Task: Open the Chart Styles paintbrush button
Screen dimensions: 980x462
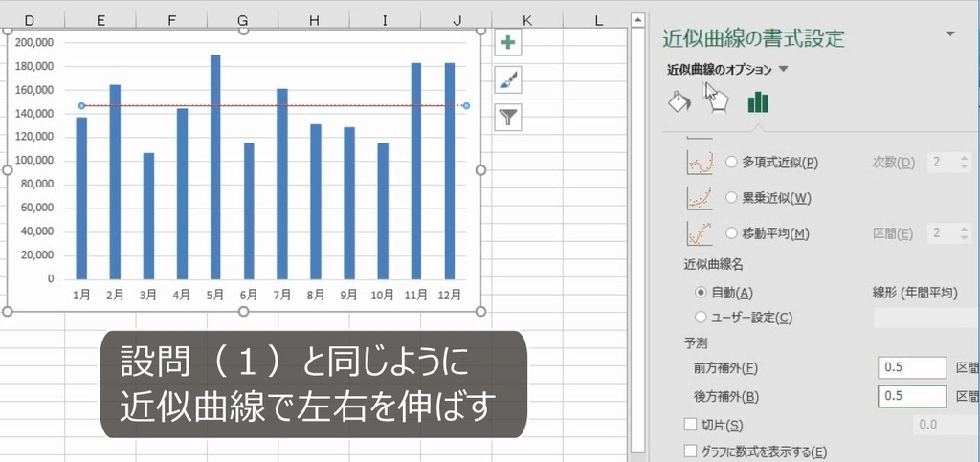Action: coord(508,80)
